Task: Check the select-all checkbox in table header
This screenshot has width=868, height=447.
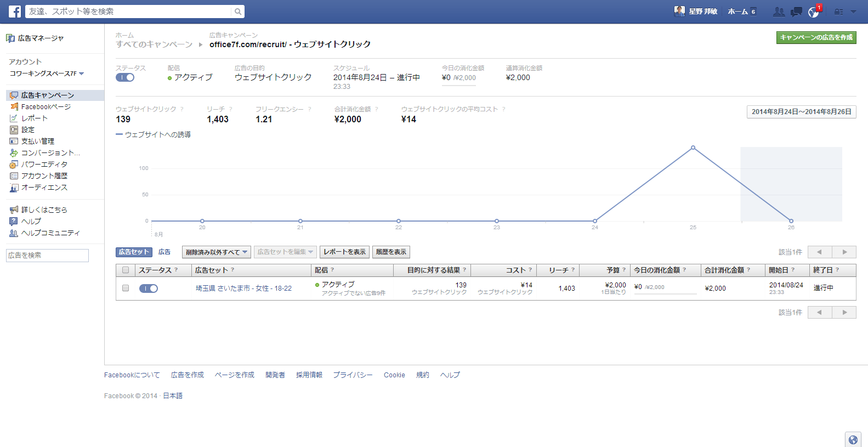Action: 126,270
